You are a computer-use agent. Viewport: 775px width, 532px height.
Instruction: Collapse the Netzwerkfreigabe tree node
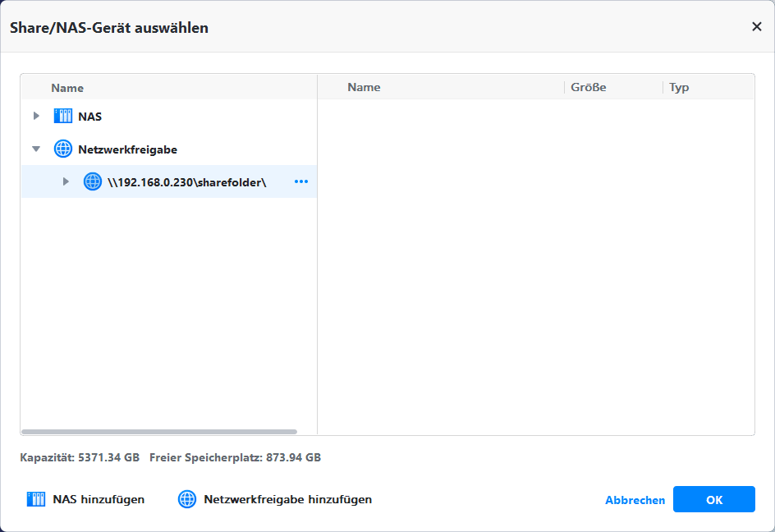tap(36, 149)
